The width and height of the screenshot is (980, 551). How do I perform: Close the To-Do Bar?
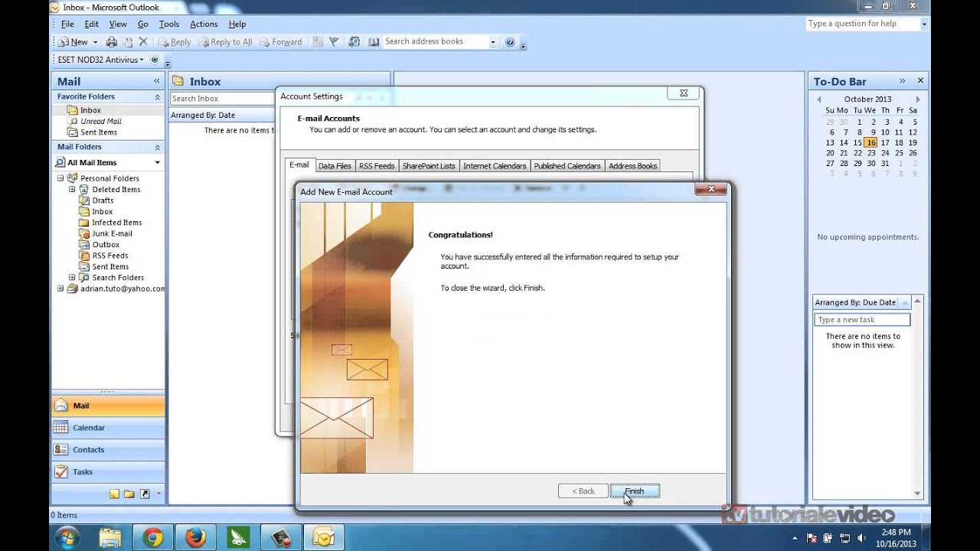point(920,80)
